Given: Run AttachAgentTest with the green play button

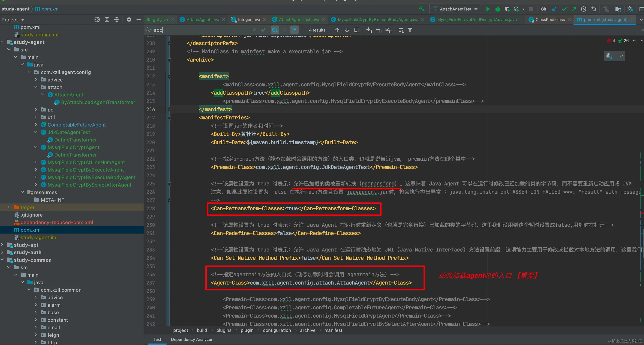Looking at the screenshot, I should [x=488, y=9].
